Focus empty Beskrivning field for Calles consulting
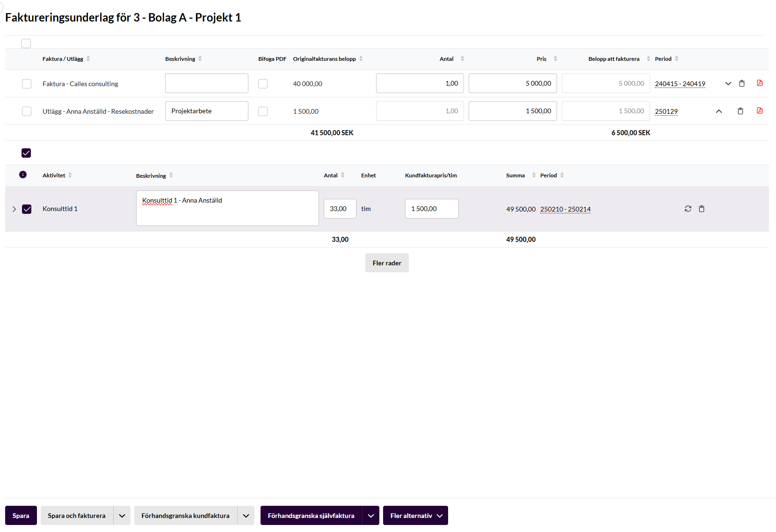 tap(207, 83)
